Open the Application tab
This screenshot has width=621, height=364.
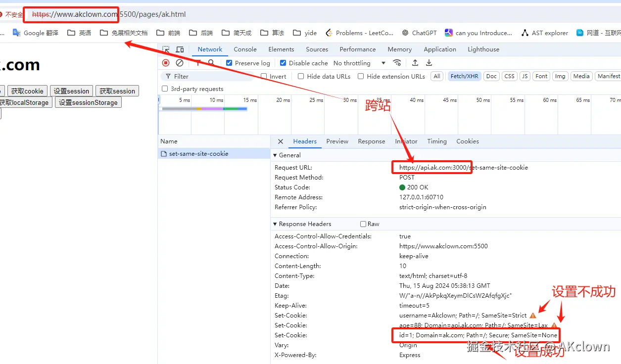click(x=440, y=49)
